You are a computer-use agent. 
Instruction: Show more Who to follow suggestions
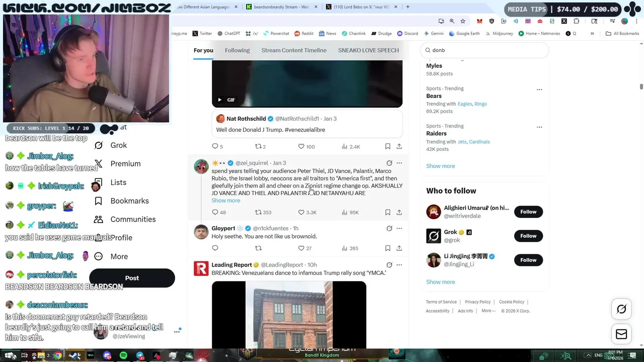pyautogui.click(x=440, y=282)
